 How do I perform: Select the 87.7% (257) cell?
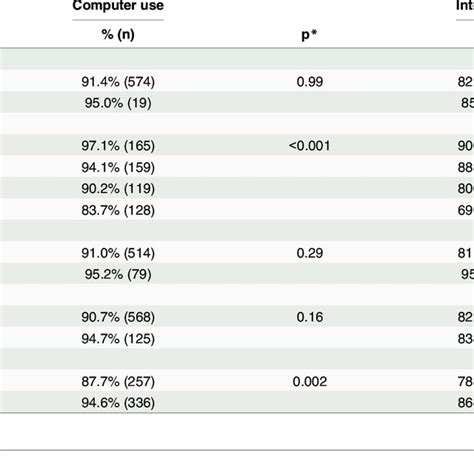pos(118,381)
